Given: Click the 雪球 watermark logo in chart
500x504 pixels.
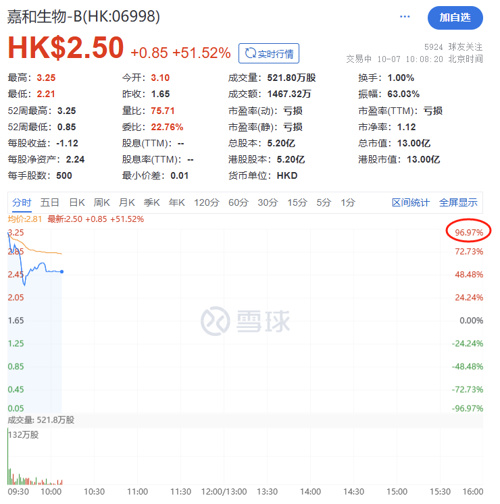Looking at the screenshot, I should 245,321.
